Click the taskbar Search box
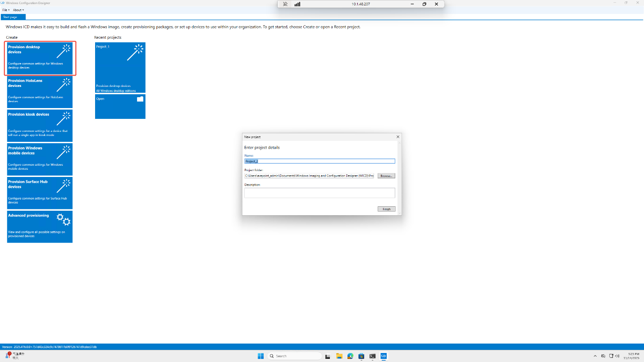Viewport: 644px width, 362px height. click(x=295, y=356)
